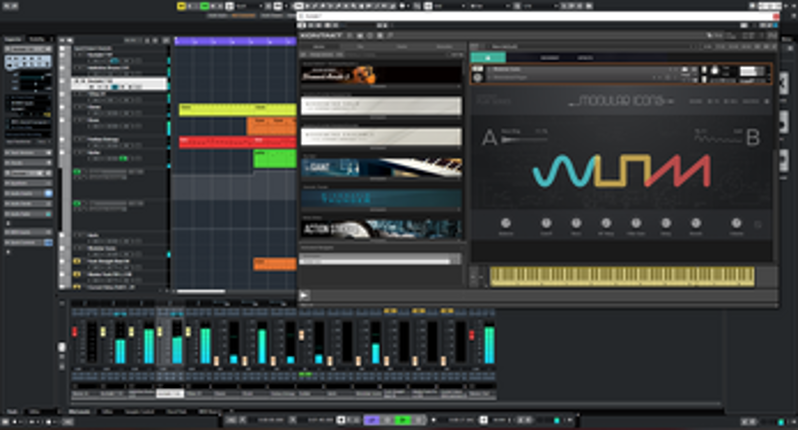The width and height of the screenshot is (798, 430).
Task: Toggle the blue switch on the ninth inspector section
Action: (48, 242)
